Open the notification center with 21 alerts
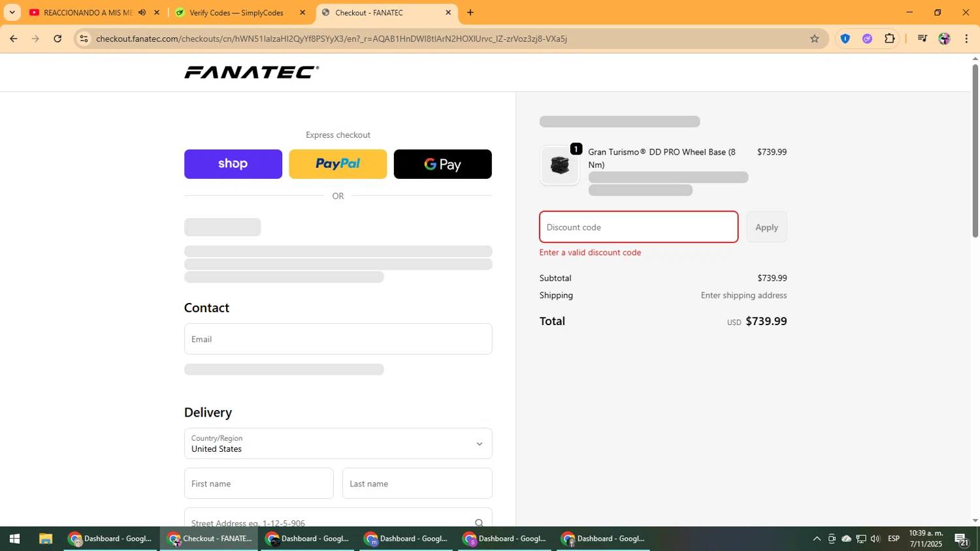This screenshot has height=551, width=980. pyautogui.click(x=962, y=539)
